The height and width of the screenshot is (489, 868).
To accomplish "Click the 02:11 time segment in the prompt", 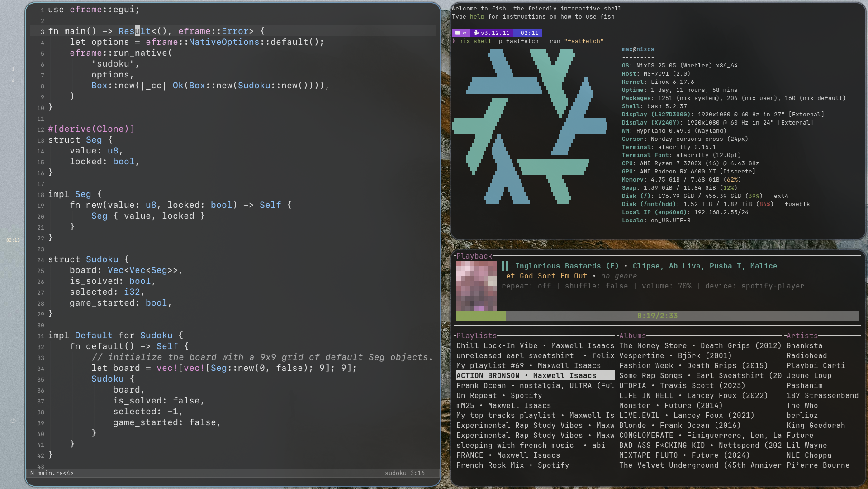I will tap(529, 33).
